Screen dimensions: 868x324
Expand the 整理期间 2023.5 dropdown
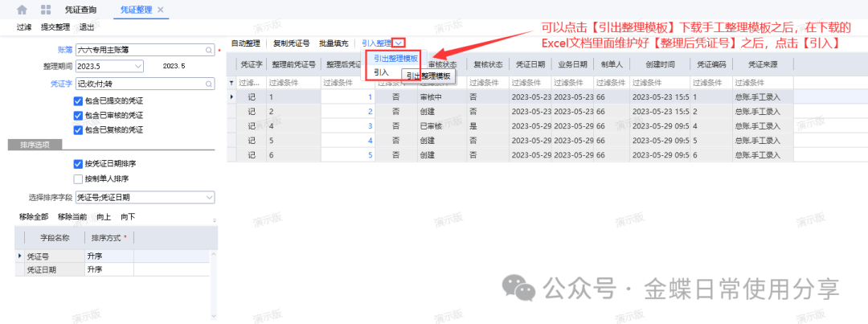point(137,66)
